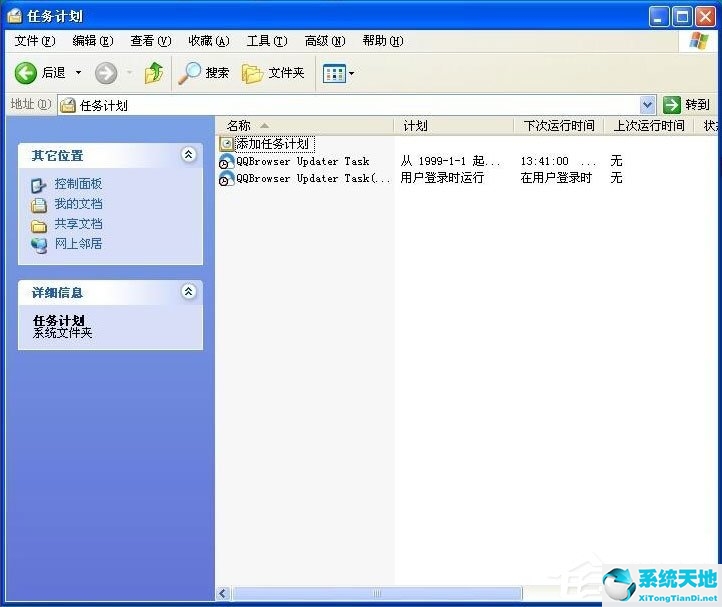
Task: Open the 文件(F) menu
Action: click(35, 41)
